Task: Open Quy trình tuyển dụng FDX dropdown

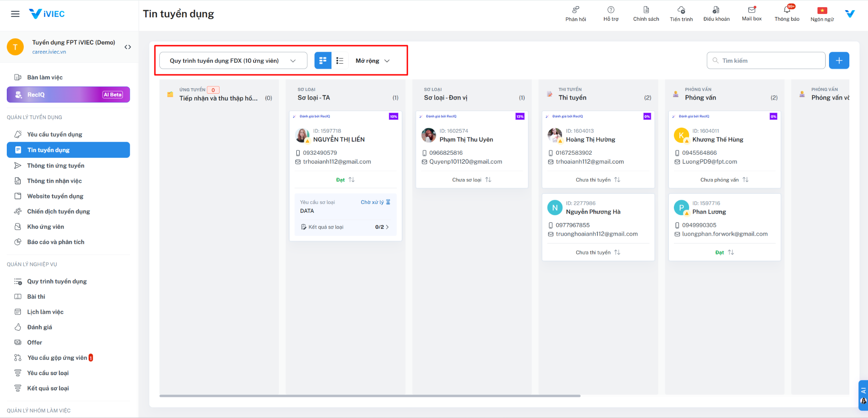Action: pyautogui.click(x=233, y=61)
